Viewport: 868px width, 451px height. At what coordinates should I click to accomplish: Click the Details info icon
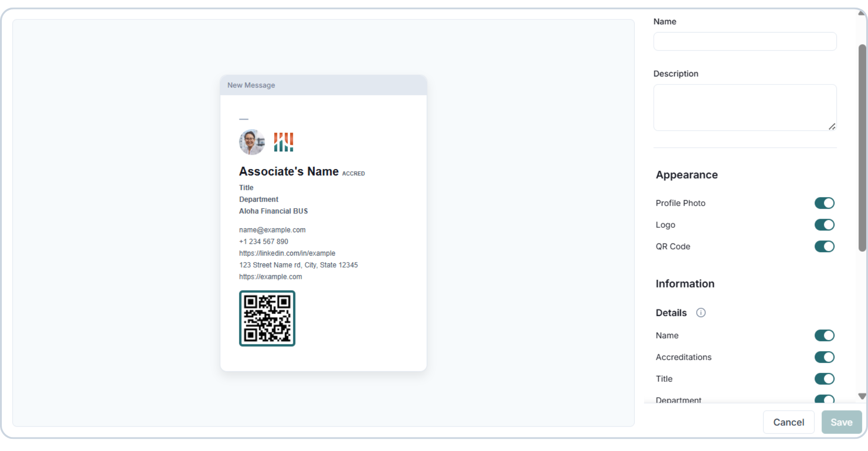click(701, 313)
